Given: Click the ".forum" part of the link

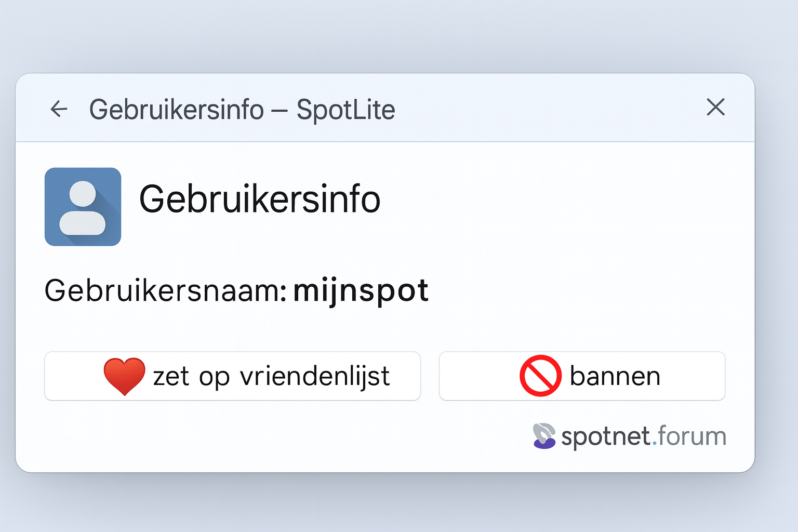Looking at the screenshot, I should pyautogui.click(x=689, y=436).
